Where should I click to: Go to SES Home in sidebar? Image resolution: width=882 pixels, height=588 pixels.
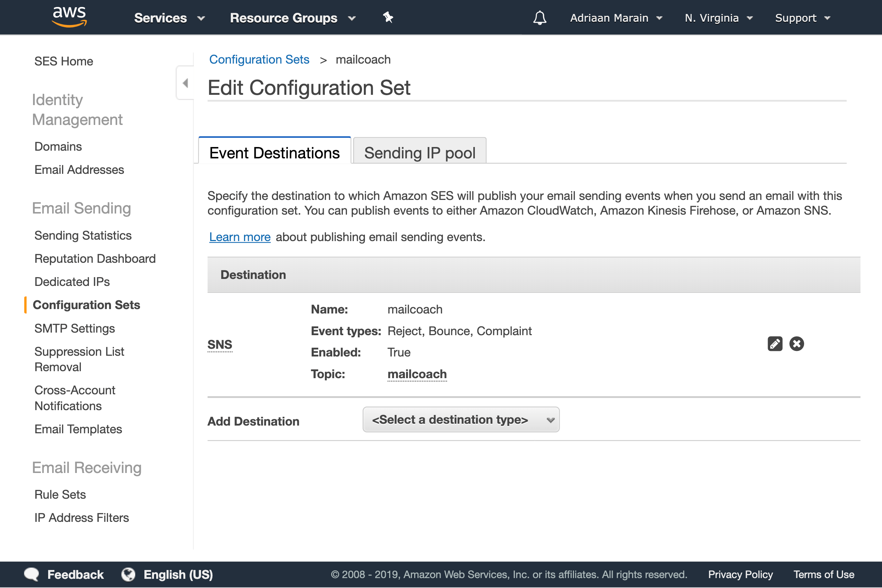point(64,61)
